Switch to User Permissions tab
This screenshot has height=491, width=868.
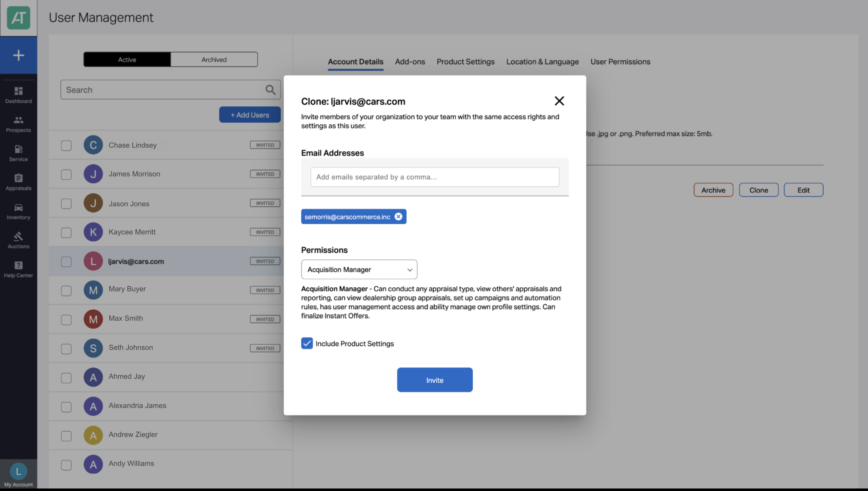[620, 62]
